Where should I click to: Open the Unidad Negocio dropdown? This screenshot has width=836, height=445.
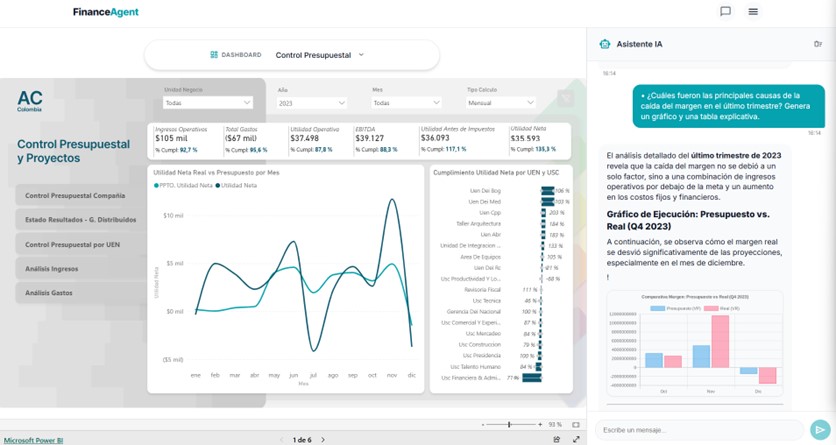pos(208,102)
